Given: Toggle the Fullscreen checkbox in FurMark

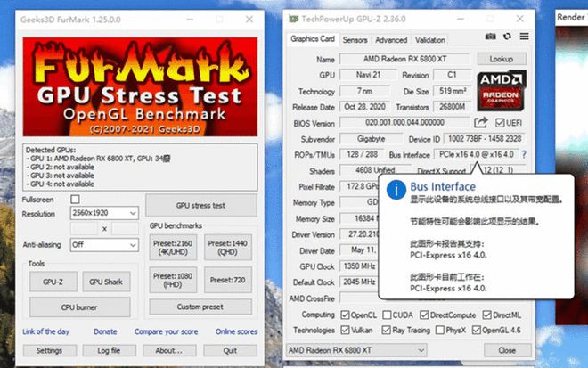Looking at the screenshot, I should [x=75, y=200].
